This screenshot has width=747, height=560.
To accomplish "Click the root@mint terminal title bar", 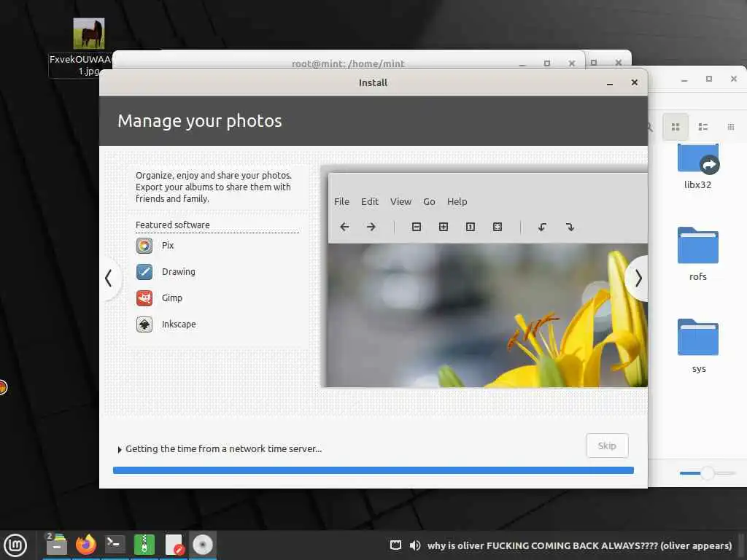I will pos(348,63).
